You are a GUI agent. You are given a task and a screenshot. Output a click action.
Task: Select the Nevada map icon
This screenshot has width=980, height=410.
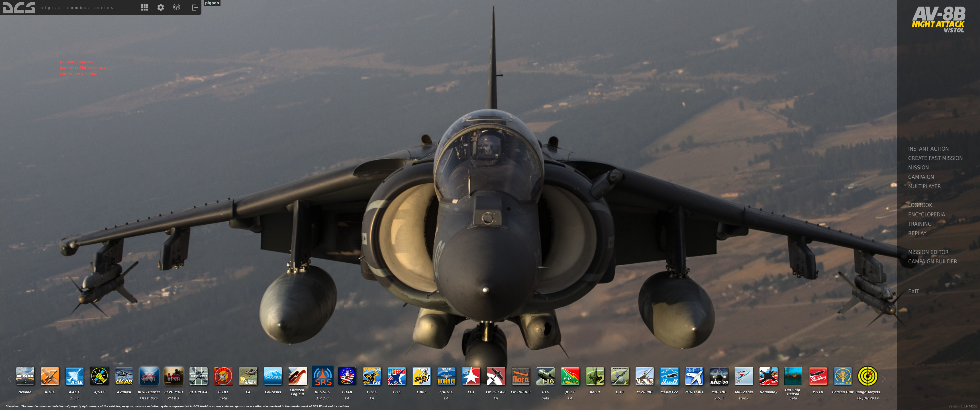tap(25, 376)
